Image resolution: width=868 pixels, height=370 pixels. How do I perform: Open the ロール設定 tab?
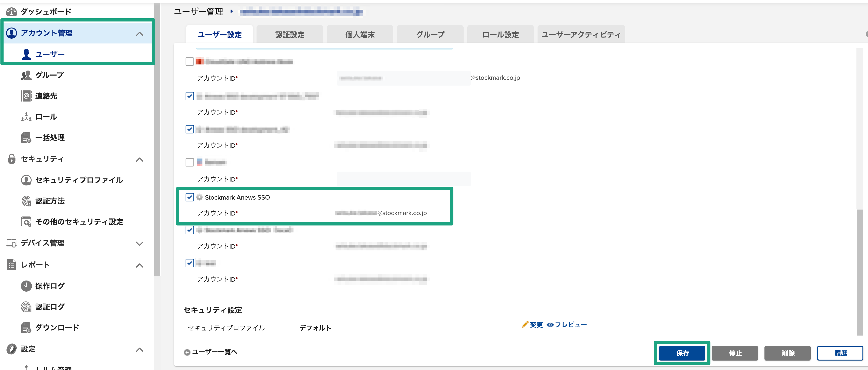click(500, 35)
